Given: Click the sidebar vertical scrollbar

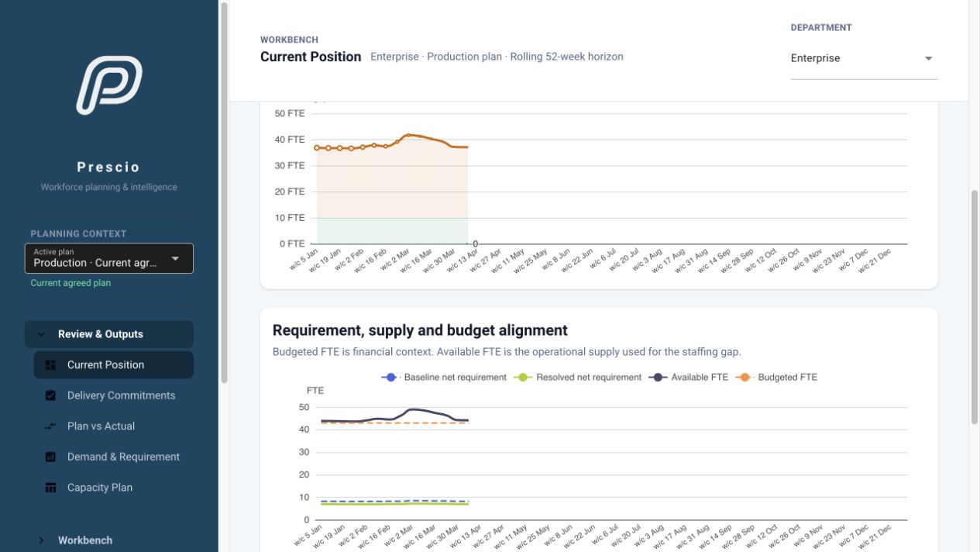Looking at the screenshot, I should pyautogui.click(x=225, y=192).
